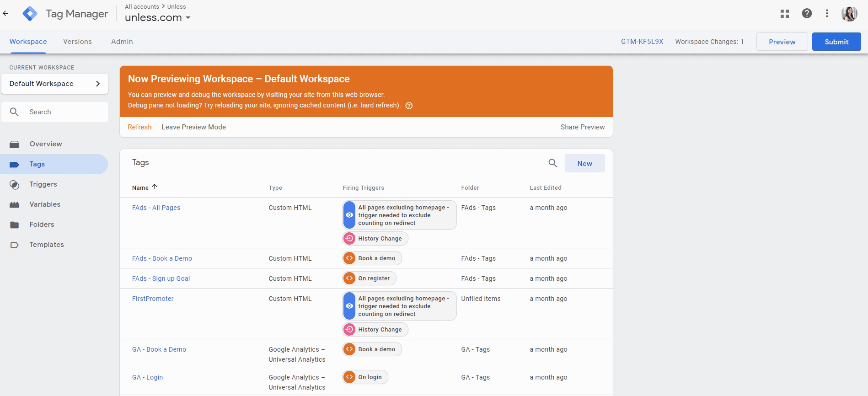
Task: Click 'GA - Tags' folder in GA - Login row
Action: tap(476, 377)
